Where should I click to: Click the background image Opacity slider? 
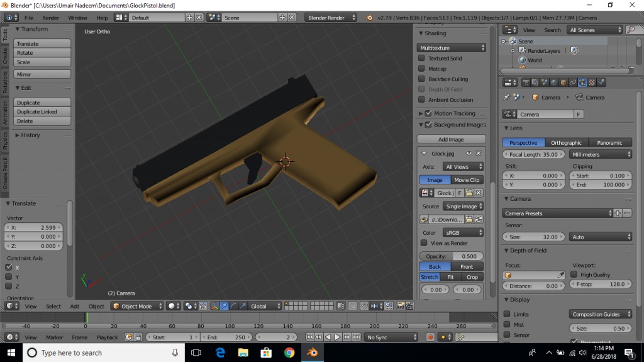click(452, 256)
